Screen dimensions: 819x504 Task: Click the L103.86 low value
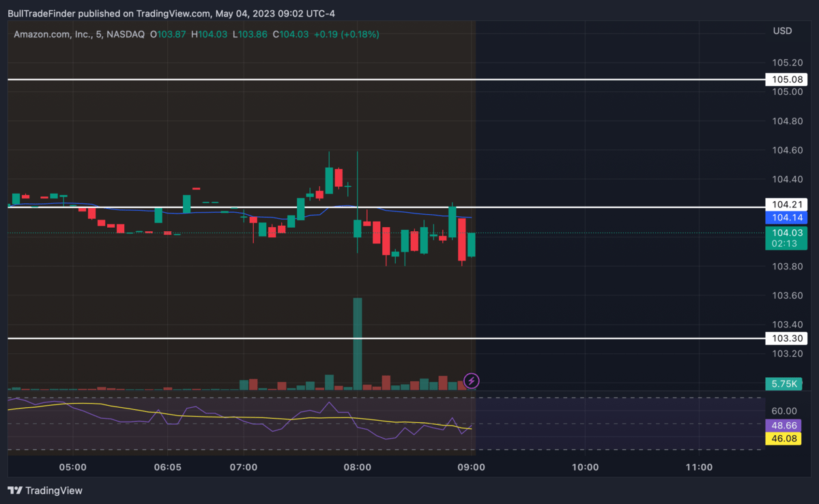(249, 34)
